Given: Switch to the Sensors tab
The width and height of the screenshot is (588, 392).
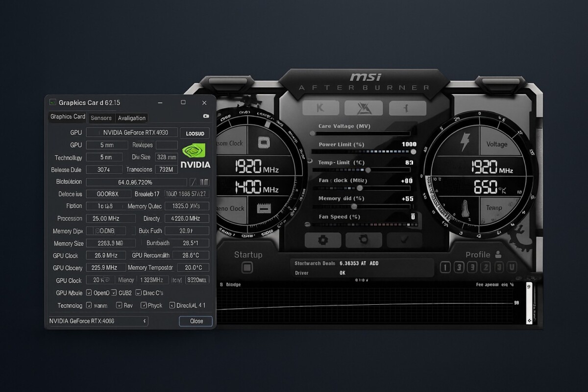Looking at the screenshot, I should (x=101, y=118).
